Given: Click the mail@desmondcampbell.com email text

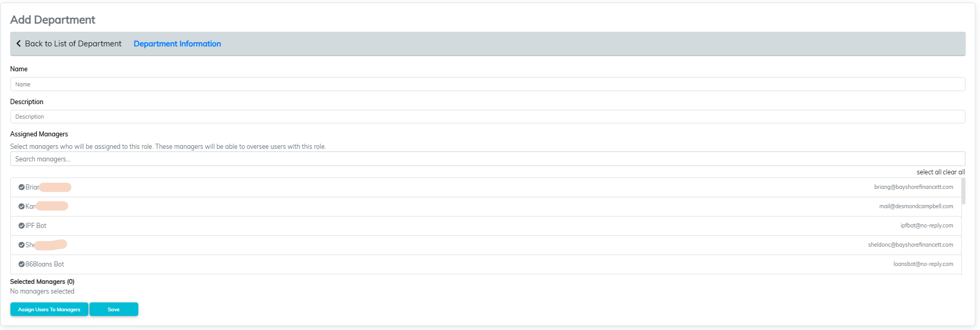Looking at the screenshot, I should point(916,207).
